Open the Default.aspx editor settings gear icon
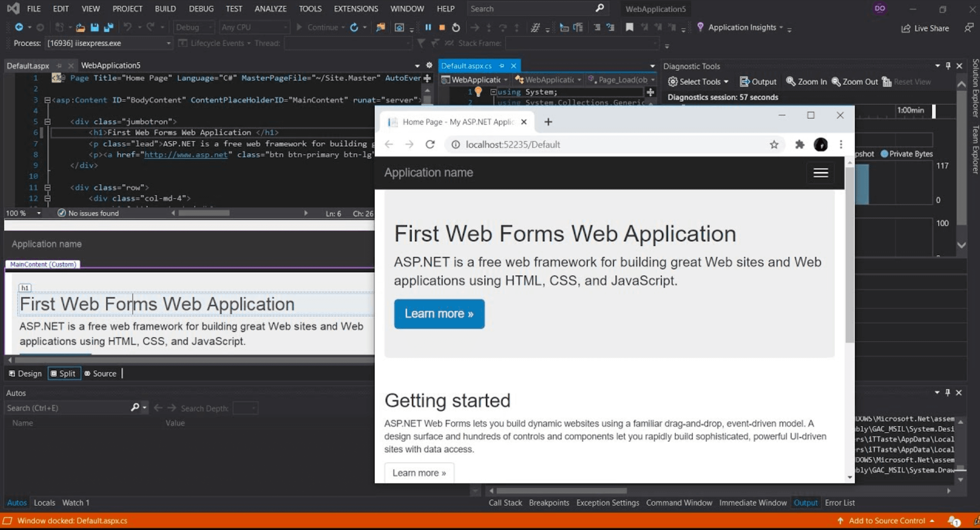Image resolution: width=980 pixels, height=530 pixels. click(429, 65)
